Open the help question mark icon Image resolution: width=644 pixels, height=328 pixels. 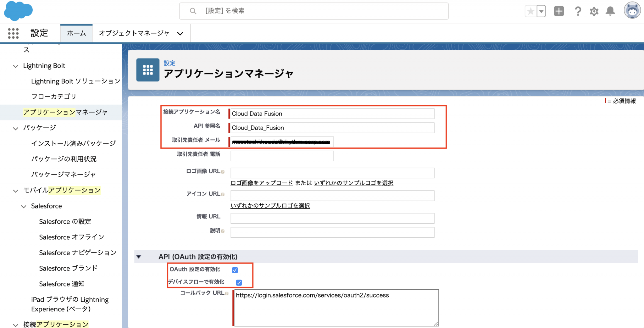click(578, 11)
